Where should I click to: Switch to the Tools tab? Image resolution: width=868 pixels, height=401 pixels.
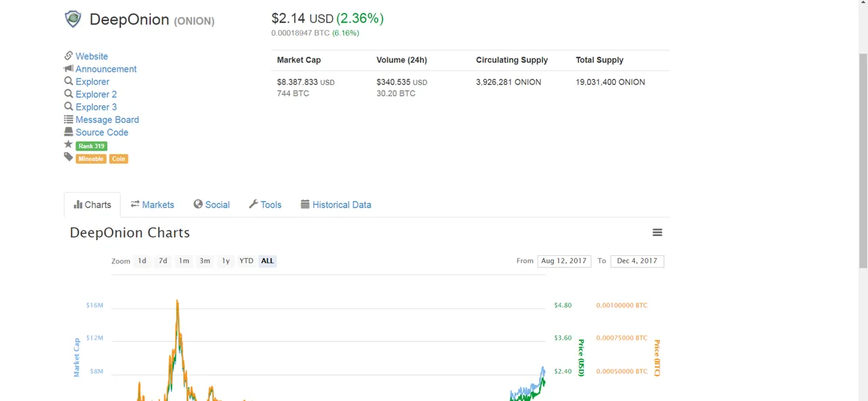coord(265,205)
